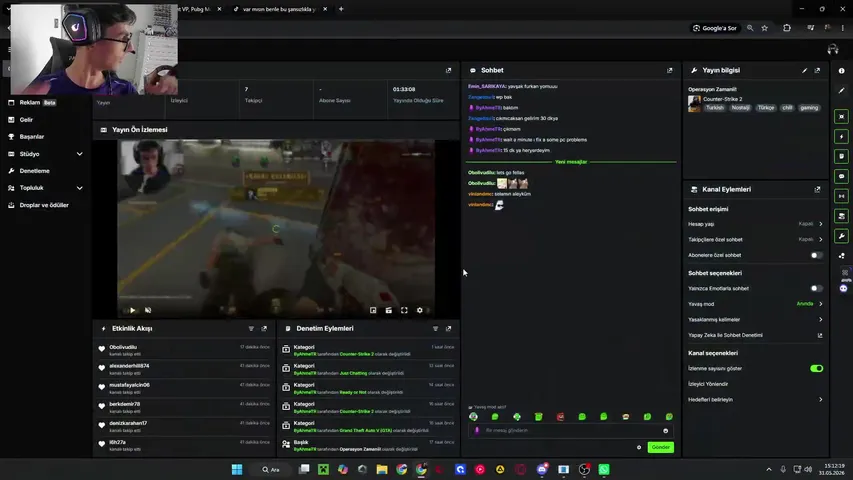Disable İzlenme sayısını göster switch
This screenshot has height=480, width=853.
(816, 368)
